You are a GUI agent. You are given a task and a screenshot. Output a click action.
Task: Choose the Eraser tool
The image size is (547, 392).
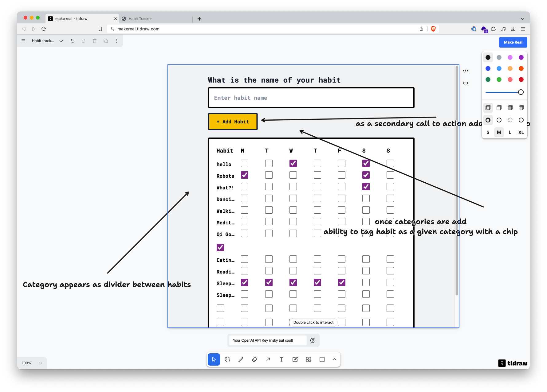coord(254,359)
